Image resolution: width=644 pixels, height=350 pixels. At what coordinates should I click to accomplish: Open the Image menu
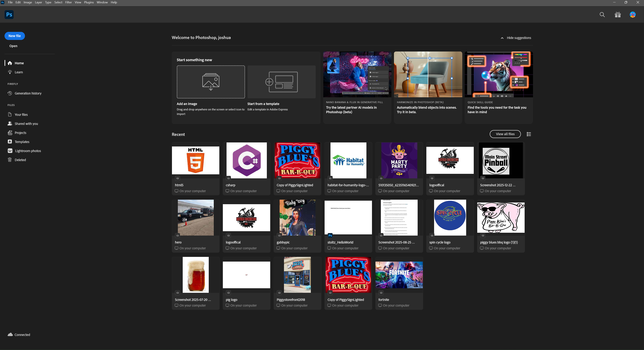(28, 2)
